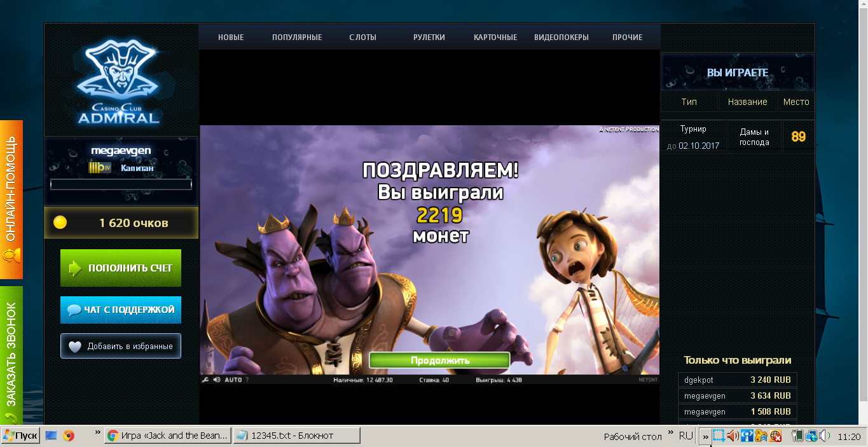Click the green Продолжить button

[x=439, y=361]
